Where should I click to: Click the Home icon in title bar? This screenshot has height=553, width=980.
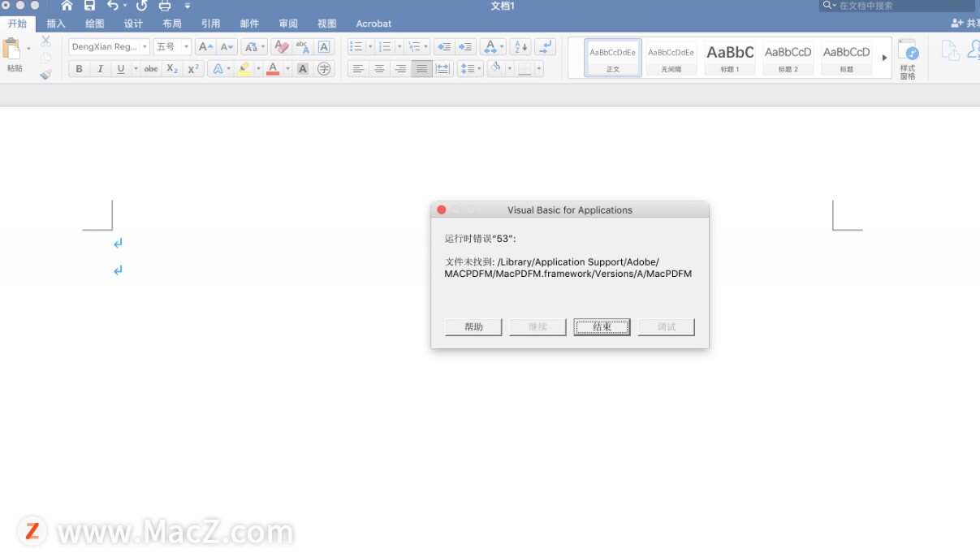67,6
